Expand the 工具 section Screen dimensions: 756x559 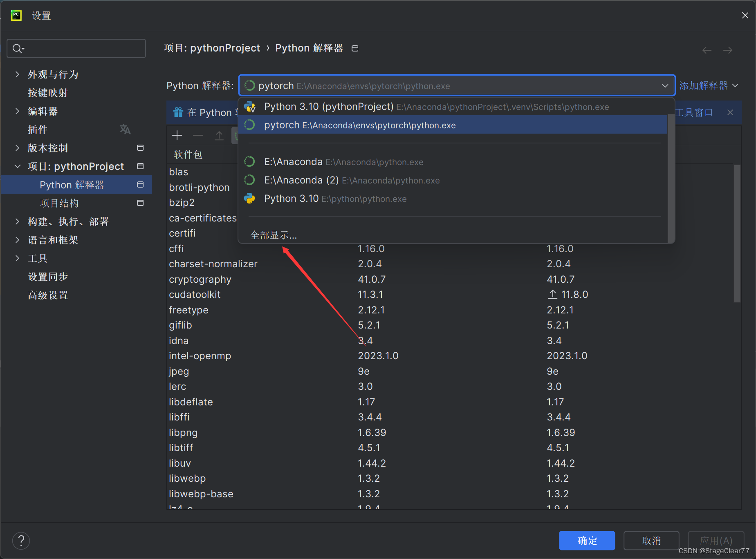coord(17,258)
